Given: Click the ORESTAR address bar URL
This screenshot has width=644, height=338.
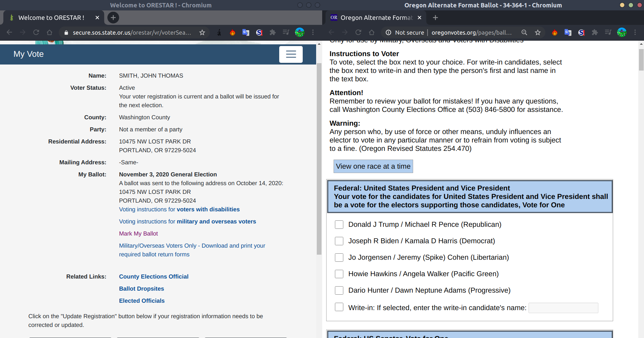Looking at the screenshot, I should (x=132, y=32).
